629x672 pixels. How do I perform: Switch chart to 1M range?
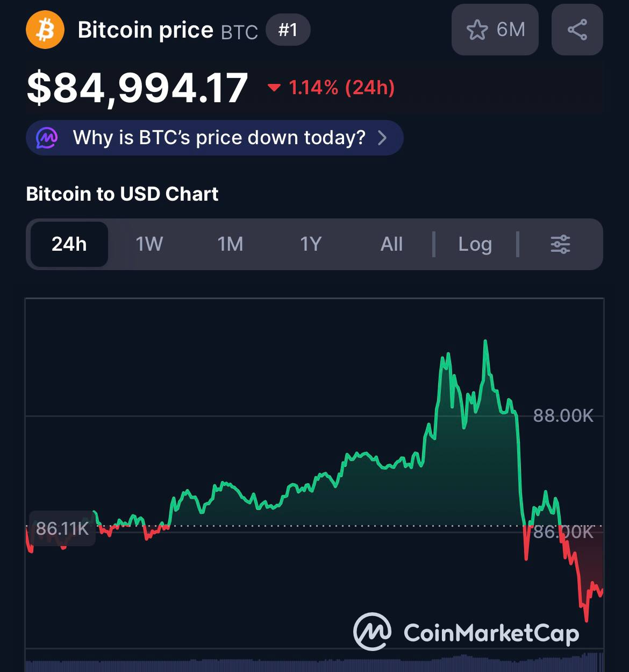[x=230, y=244]
